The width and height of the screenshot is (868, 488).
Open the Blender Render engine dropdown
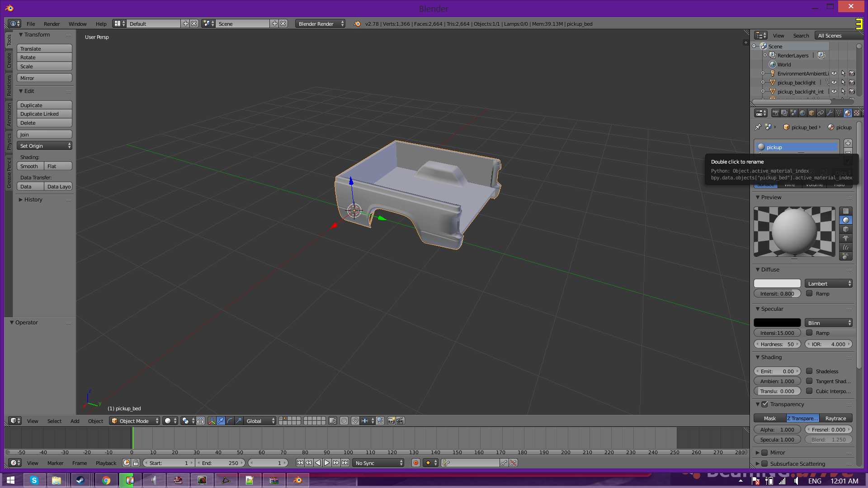[x=320, y=23]
